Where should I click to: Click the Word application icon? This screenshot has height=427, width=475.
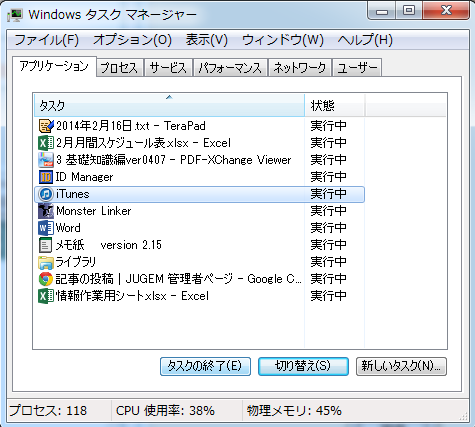click(46, 228)
